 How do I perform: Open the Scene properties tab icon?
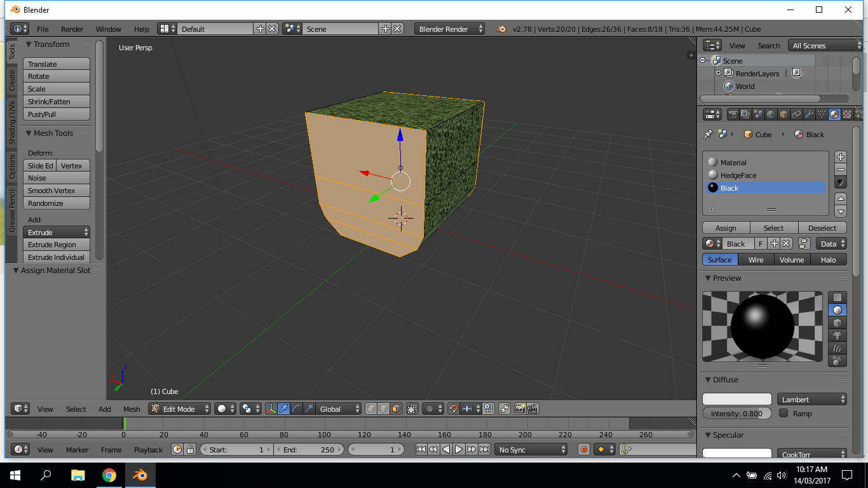click(758, 114)
